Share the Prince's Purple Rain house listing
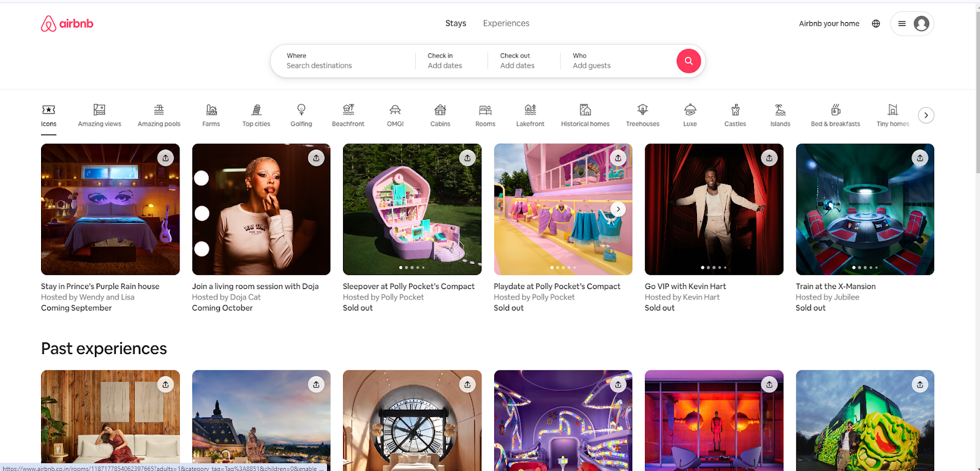The image size is (980, 471). pyautogui.click(x=165, y=158)
